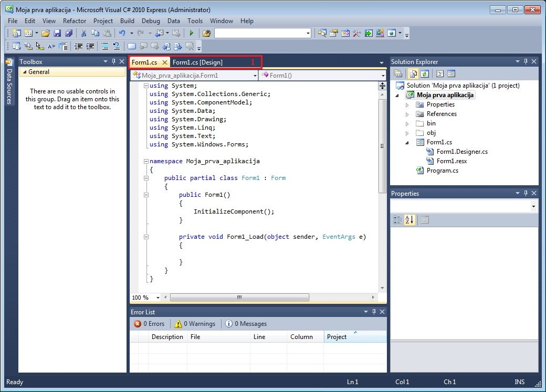This screenshot has height=392, width=546.
Task: Click the Navigate Backward icon
Action: [x=160, y=33]
